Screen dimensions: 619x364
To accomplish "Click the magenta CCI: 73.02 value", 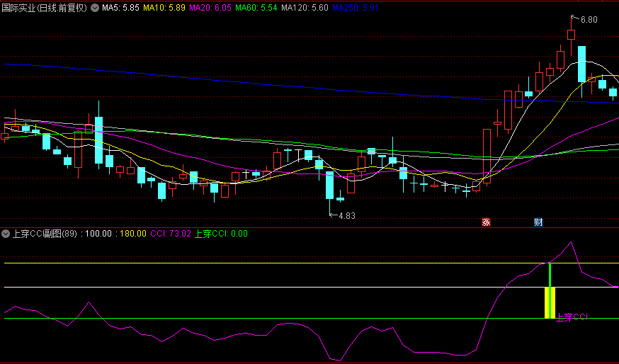I will tap(171, 234).
